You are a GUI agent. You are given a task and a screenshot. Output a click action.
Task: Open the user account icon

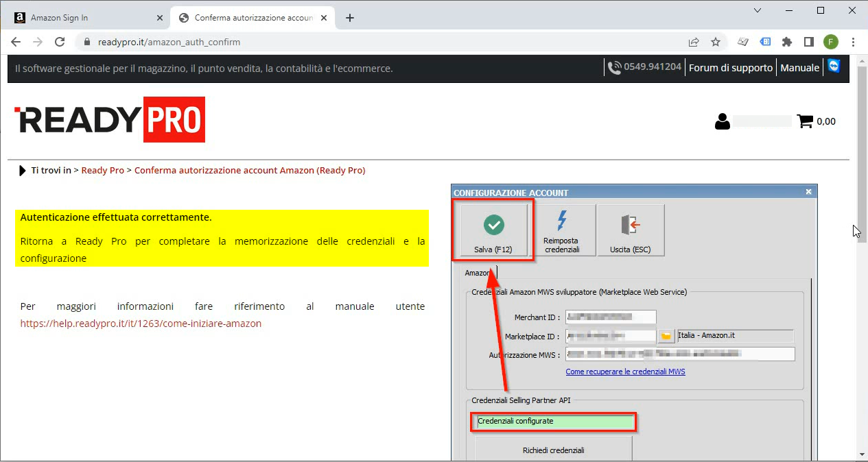click(722, 121)
